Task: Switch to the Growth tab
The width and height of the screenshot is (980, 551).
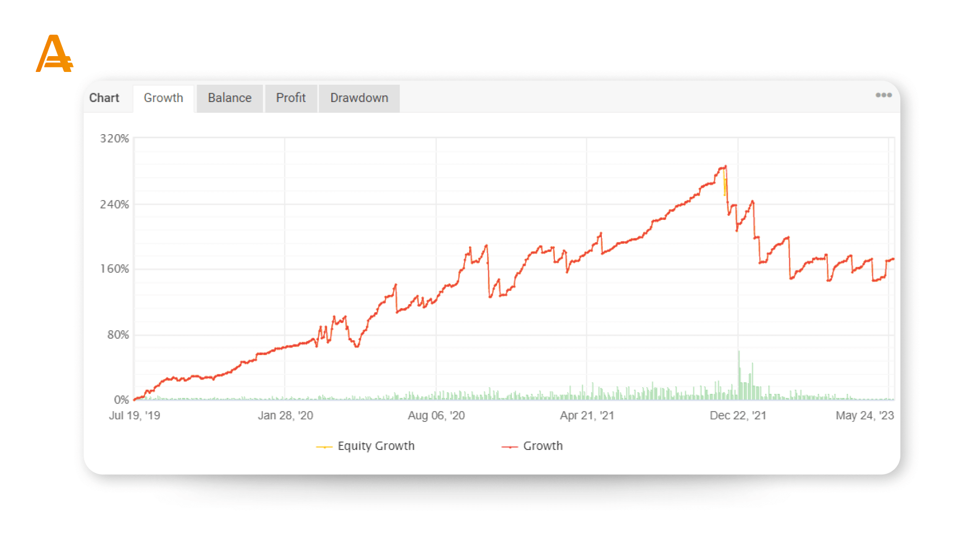Action: tap(163, 98)
